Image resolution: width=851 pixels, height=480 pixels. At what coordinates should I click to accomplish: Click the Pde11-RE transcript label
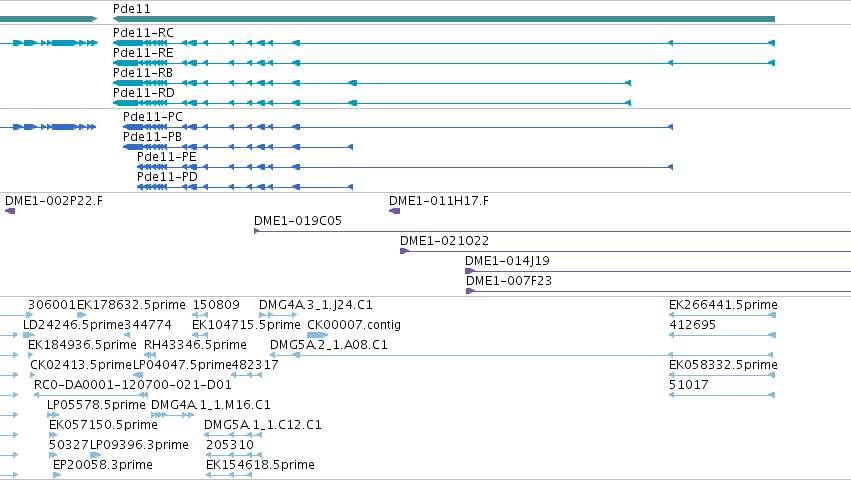coord(143,53)
